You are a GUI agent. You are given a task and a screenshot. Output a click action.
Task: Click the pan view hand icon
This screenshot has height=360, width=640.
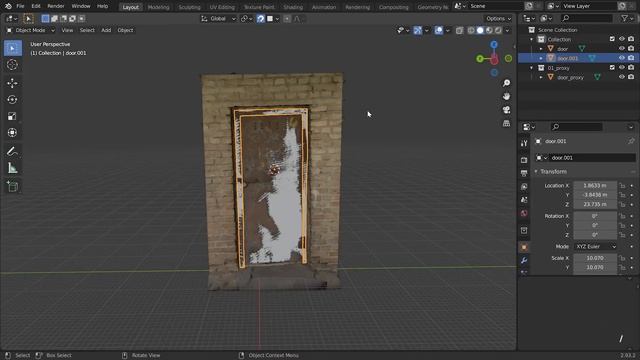tap(506, 96)
